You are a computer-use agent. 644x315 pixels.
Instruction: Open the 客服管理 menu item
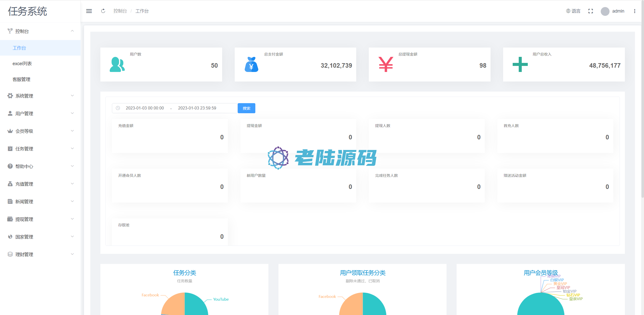21,80
